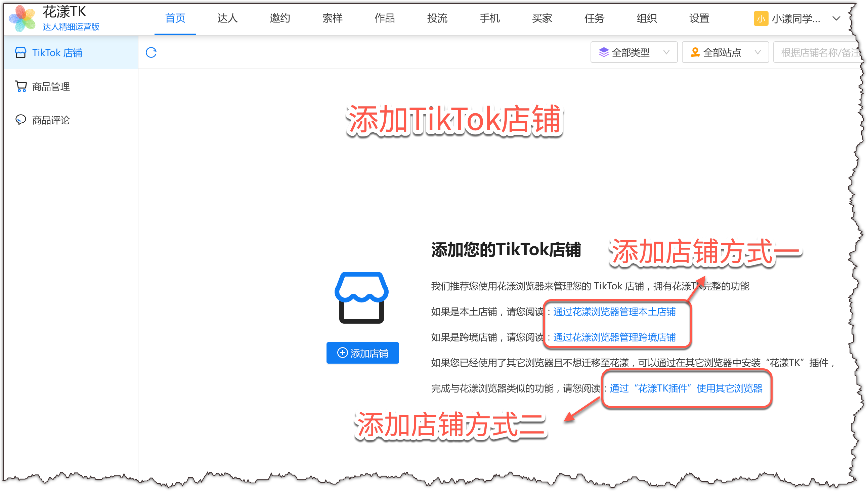This screenshot has height=492, width=868.
Task: Expand the user account menu chevron
Action: coord(836,18)
